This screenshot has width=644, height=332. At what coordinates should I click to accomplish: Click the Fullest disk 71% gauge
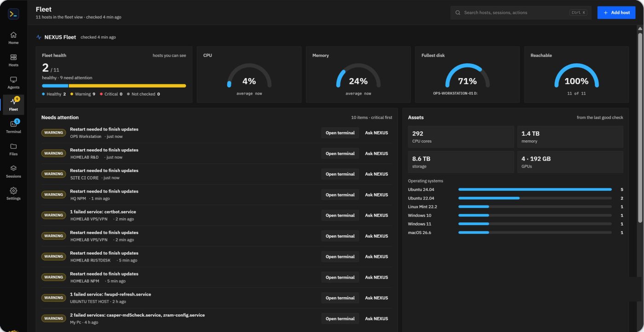tap(467, 76)
